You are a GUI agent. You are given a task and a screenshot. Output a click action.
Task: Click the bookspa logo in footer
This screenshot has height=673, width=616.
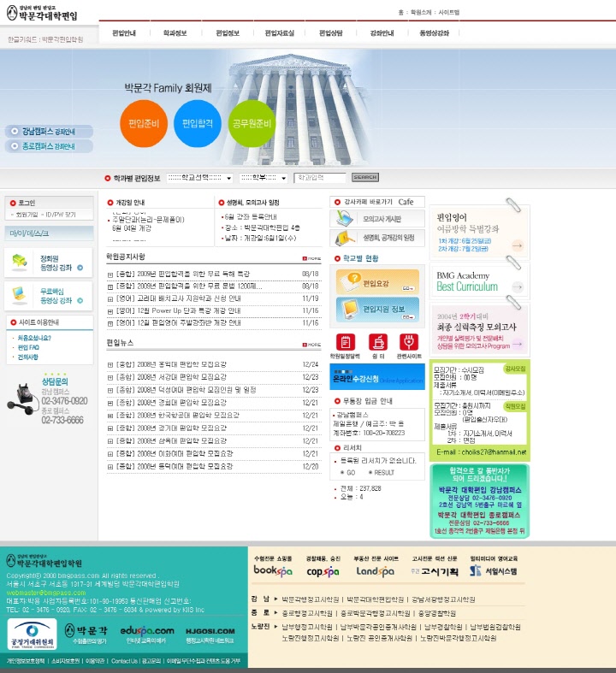pos(273,570)
